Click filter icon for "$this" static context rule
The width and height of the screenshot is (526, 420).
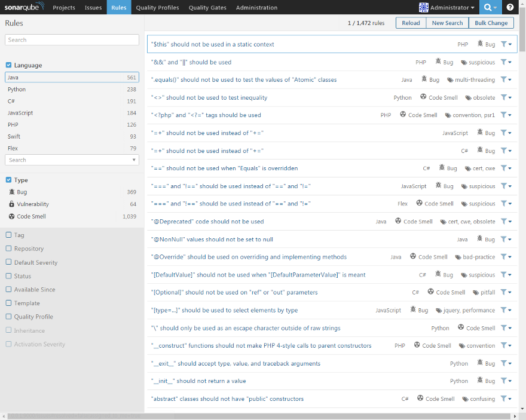pyautogui.click(x=503, y=44)
